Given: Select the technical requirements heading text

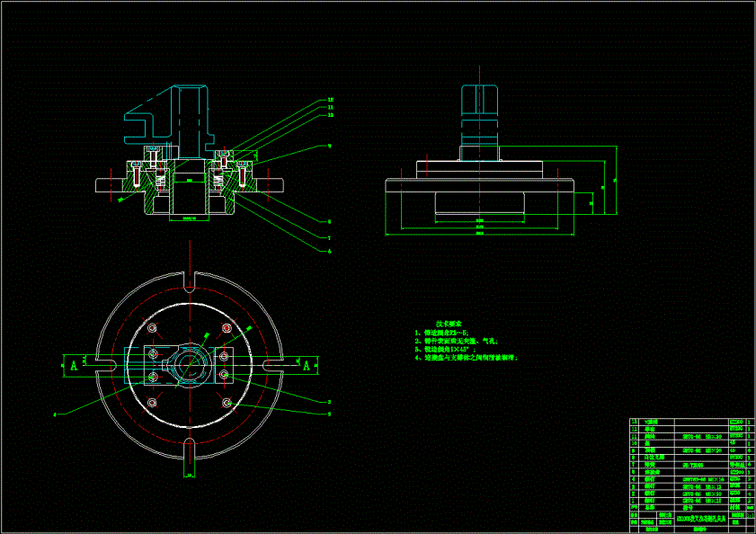Looking at the screenshot, I should click(x=449, y=325).
